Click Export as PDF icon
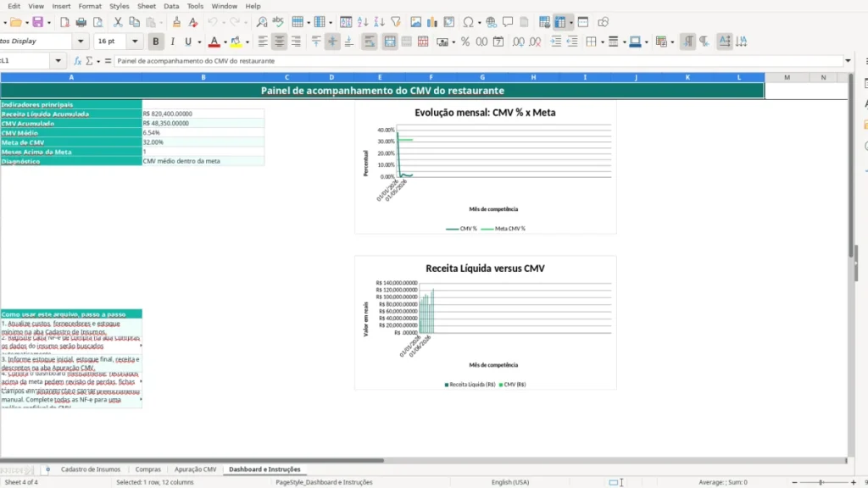868x488 pixels. pos(64,22)
